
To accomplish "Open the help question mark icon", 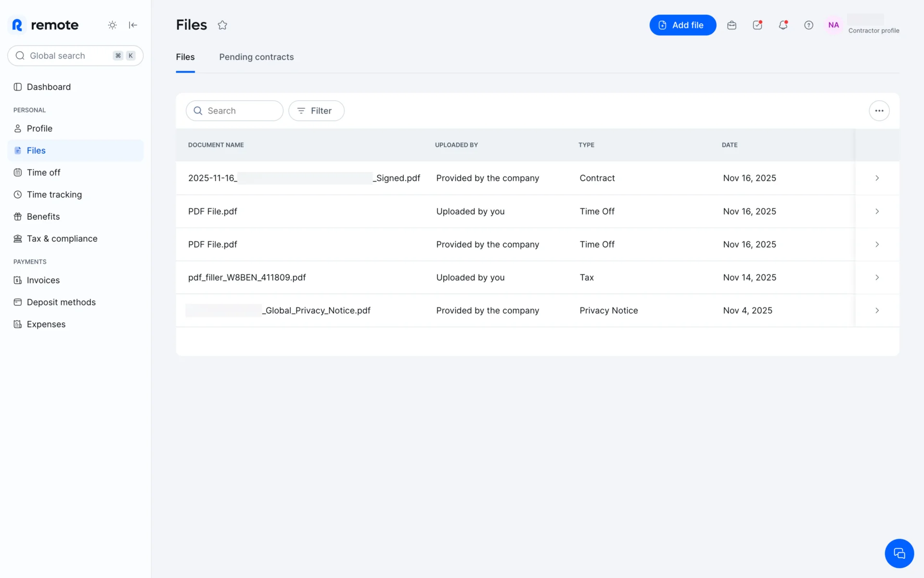I will (x=808, y=25).
